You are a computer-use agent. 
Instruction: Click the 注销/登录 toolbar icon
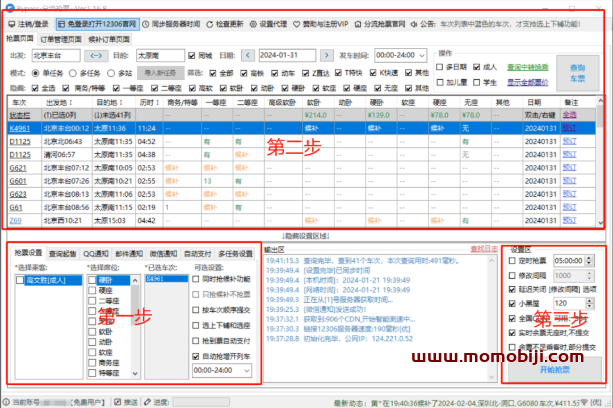[x=30, y=21]
